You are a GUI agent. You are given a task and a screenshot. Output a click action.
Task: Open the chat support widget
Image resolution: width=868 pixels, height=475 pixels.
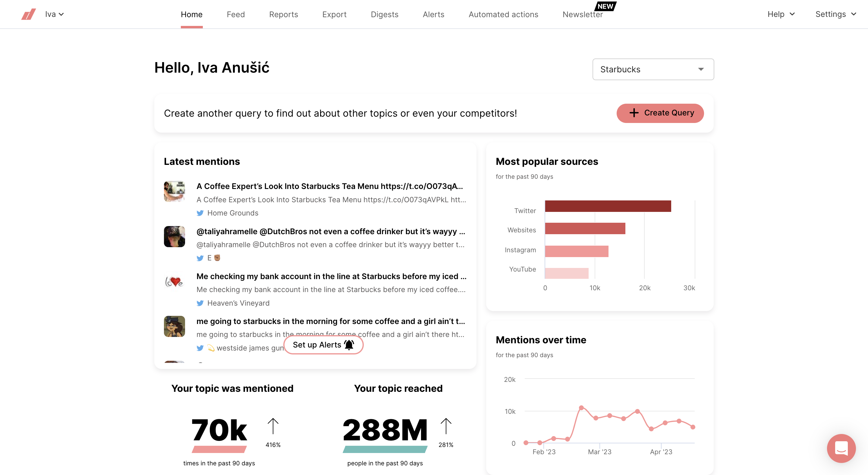pos(841,448)
